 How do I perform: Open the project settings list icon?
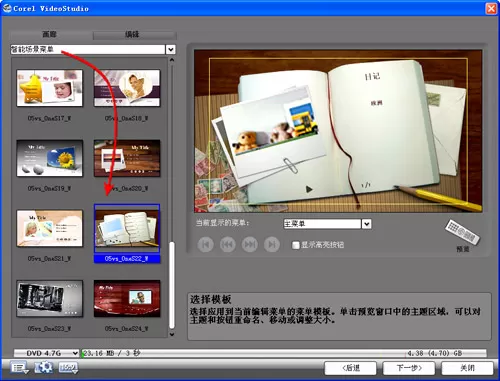coord(19,367)
